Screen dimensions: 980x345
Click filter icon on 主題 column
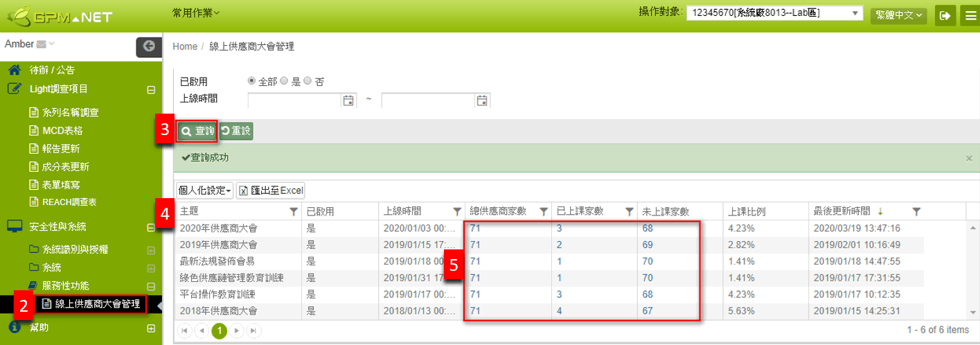pos(294,211)
